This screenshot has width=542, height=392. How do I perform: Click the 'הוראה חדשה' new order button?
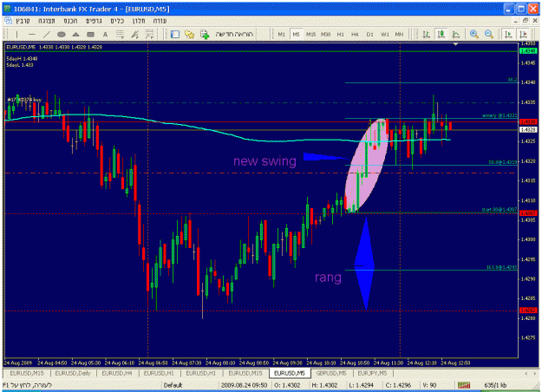point(234,34)
